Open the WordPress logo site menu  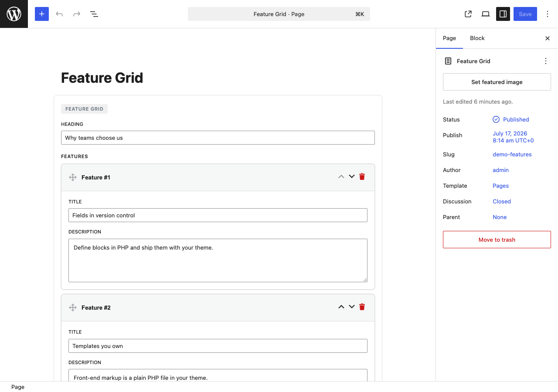[14, 14]
